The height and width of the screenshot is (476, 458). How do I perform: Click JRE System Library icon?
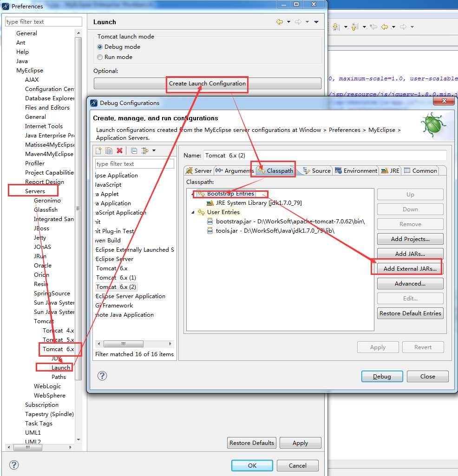point(210,203)
